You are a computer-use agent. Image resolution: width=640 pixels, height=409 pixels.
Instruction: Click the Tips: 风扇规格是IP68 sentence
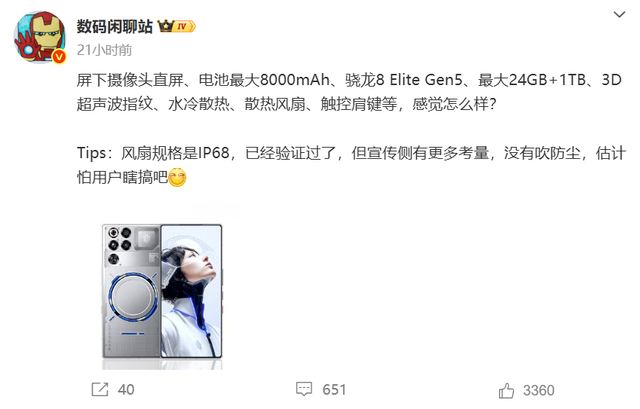(x=153, y=153)
